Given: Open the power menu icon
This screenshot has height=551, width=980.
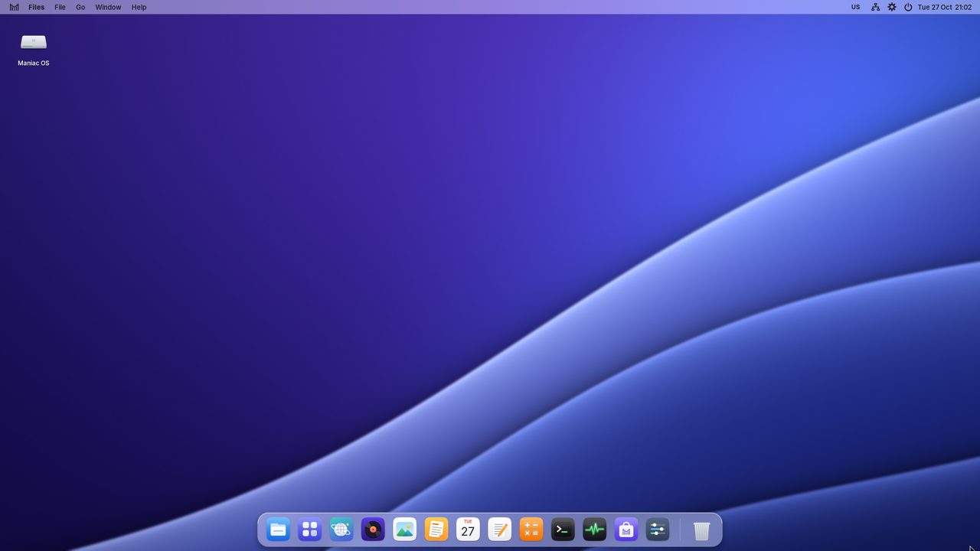Looking at the screenshot, I should point(908,7).
